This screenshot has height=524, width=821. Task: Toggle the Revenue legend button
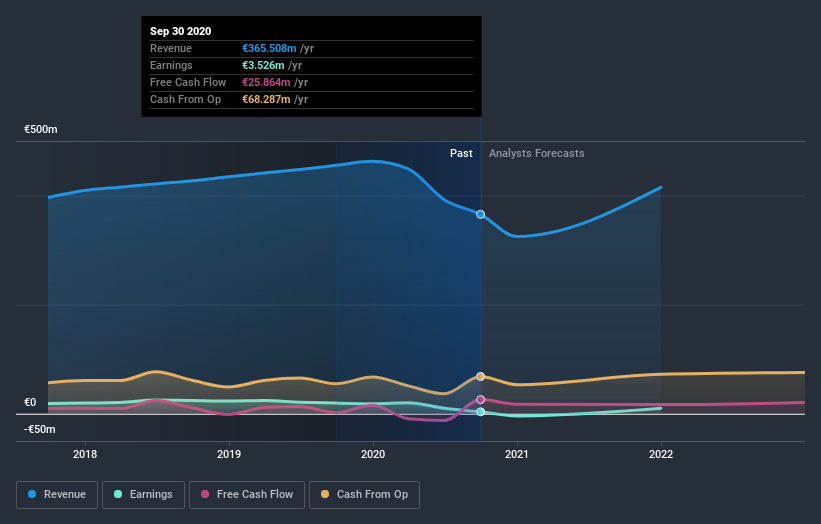57,495
